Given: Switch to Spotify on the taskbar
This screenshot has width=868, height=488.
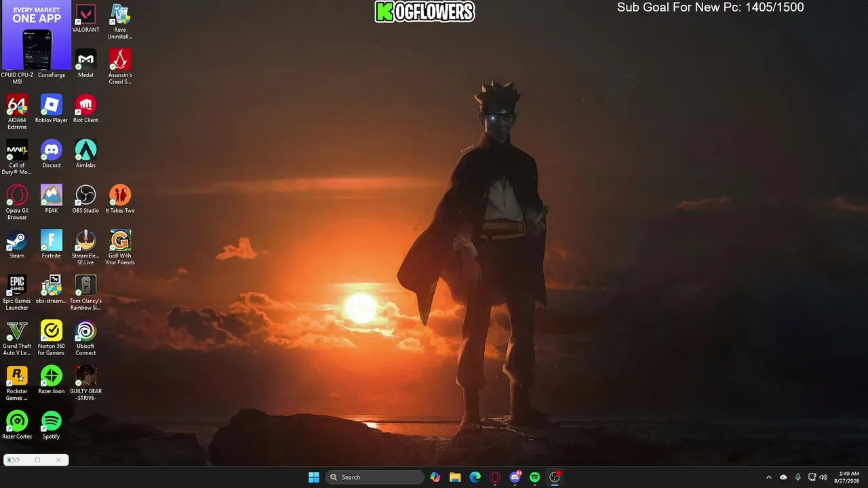Looking at the screenshot, I should 535,477.
